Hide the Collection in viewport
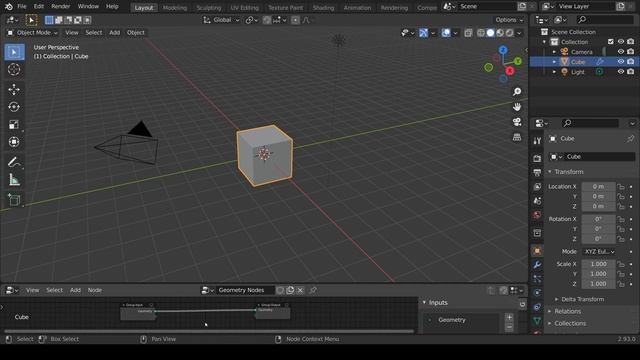The width and height of the screenshot is (640, 360). click(621, 42)
